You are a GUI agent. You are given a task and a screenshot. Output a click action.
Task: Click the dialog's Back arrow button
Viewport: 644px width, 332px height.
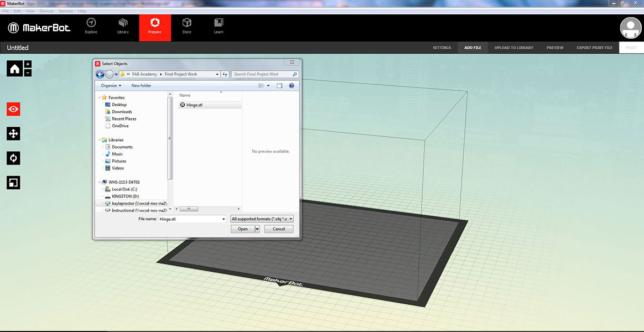[100, 74]
